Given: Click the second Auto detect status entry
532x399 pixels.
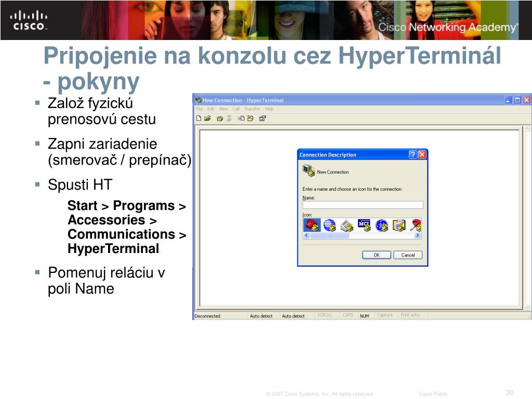Looking at the screenshot, I should [x=293, y=316].
